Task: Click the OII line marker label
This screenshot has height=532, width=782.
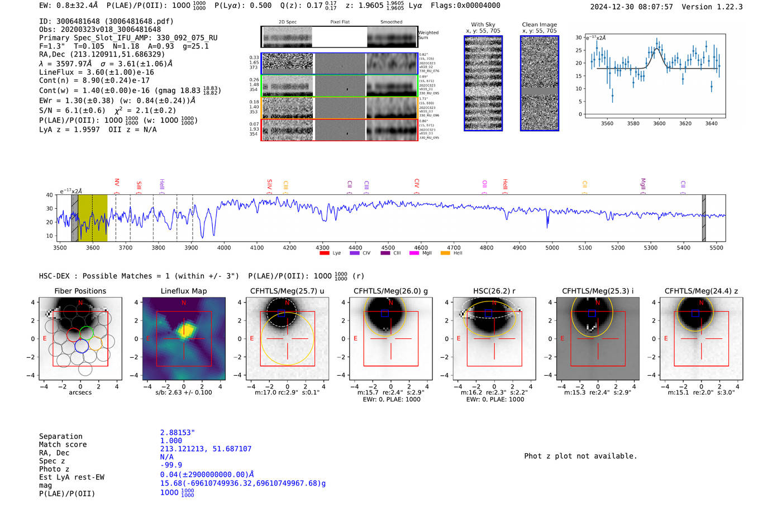Action: (485, 184)
